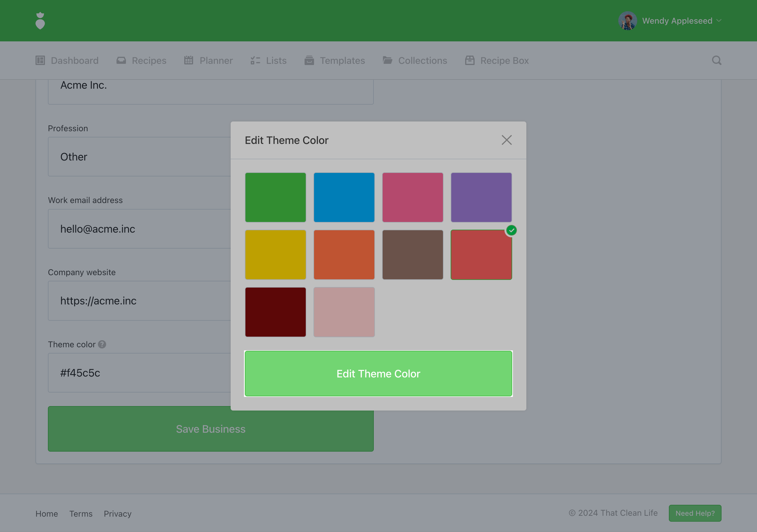Click the Planner calendar icon

(189, 60)
